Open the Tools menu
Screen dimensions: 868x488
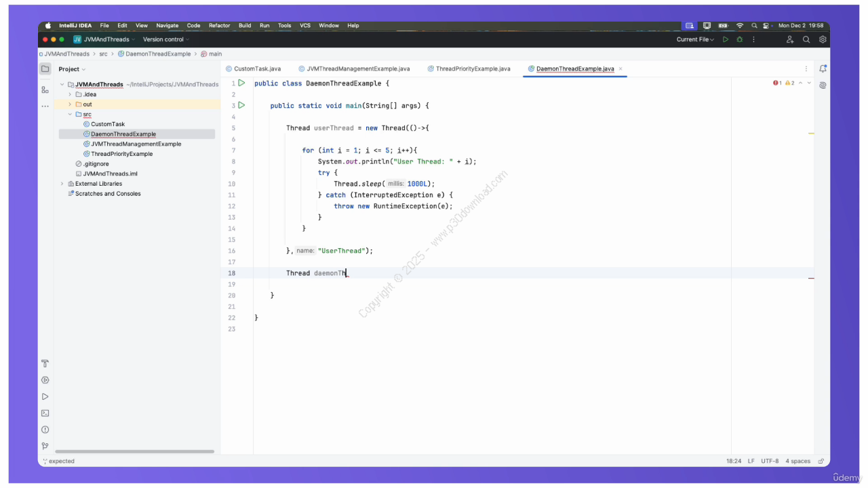(x=285, y=25)
